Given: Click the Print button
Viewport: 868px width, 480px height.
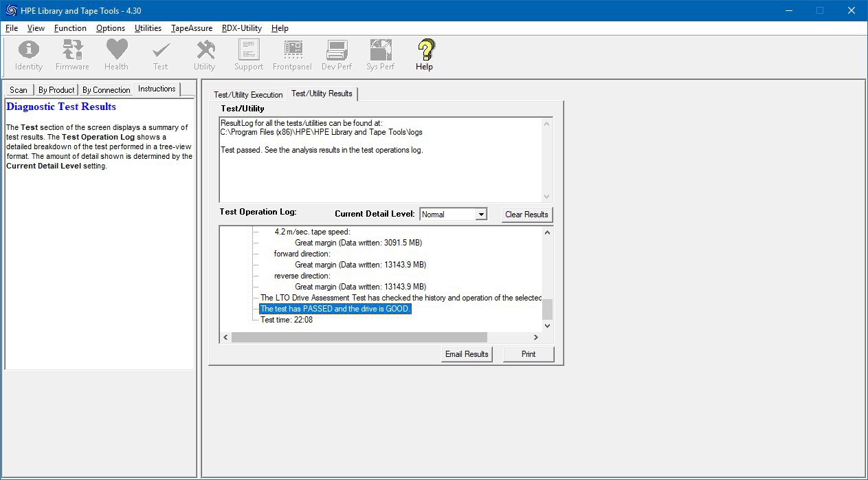Looking at the screenshot, I should tap(528, 354).
